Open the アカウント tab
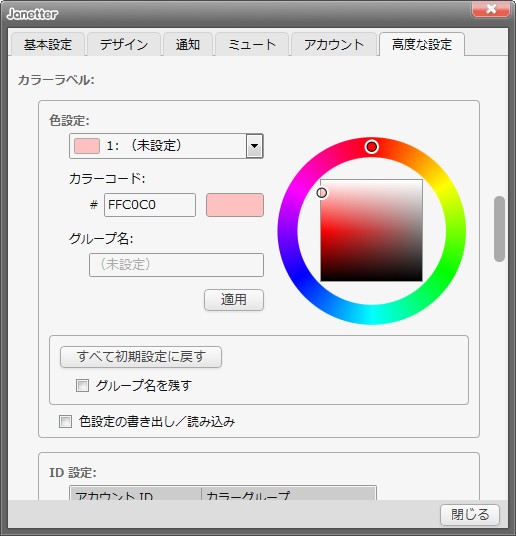The image size is (516, 536). click(334, 44)
